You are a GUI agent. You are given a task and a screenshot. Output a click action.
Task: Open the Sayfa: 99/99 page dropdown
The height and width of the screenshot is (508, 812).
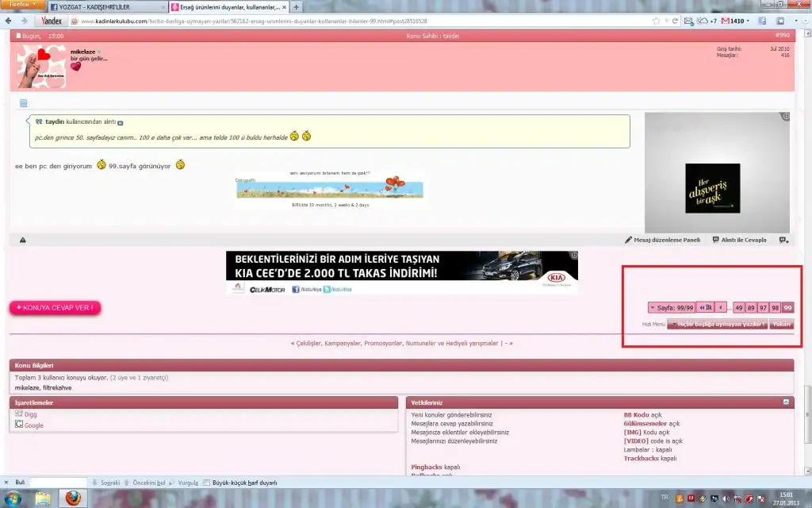671,308
